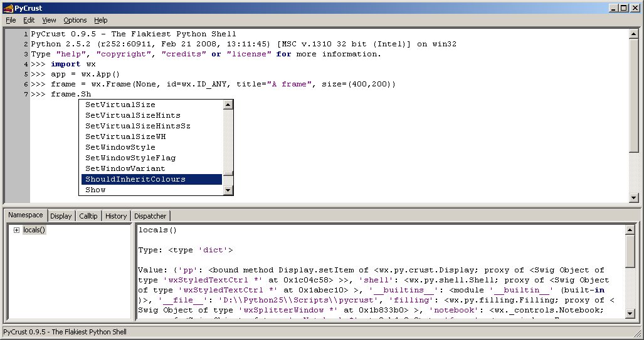Click autocomplete list scroll up arrow
The image size is (644, 340).
click(x=228, y=105)
